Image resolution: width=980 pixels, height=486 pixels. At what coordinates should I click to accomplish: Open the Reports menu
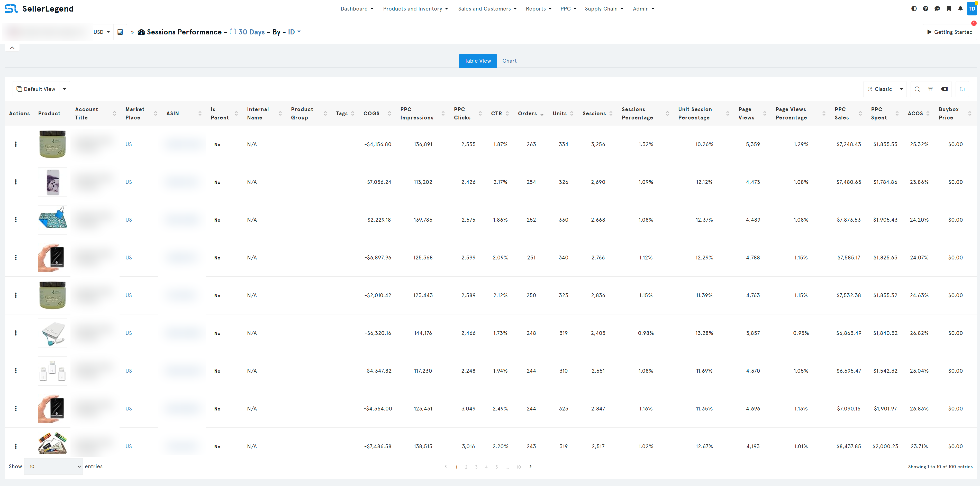[539, 9]
